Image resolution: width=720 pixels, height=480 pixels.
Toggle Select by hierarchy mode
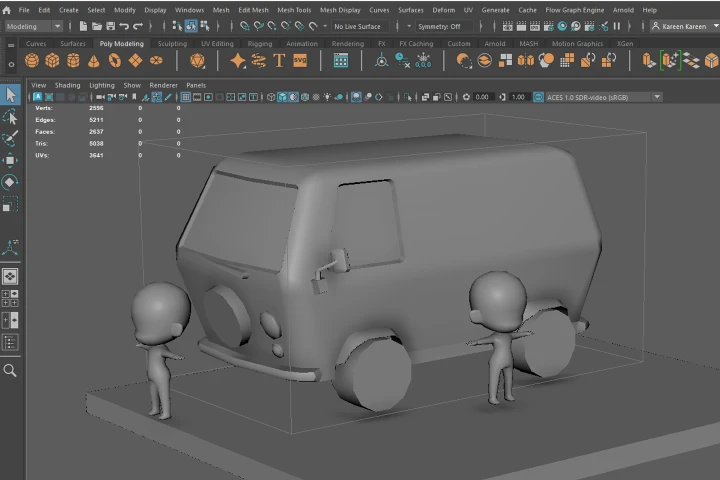click(x=177, y=26)
